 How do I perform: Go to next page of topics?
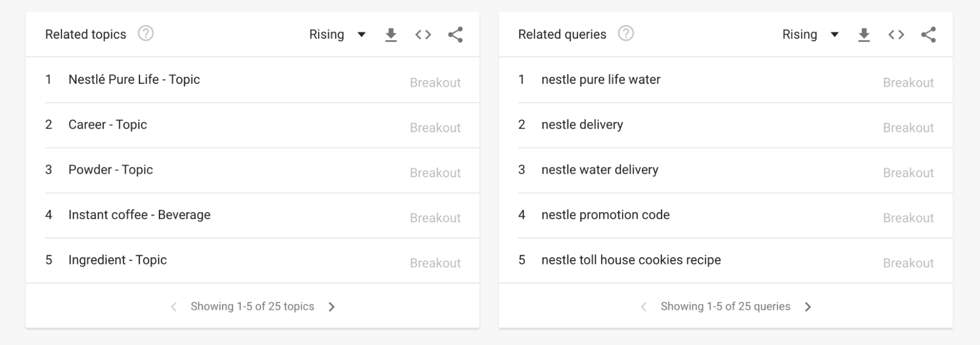click(332, 307)
